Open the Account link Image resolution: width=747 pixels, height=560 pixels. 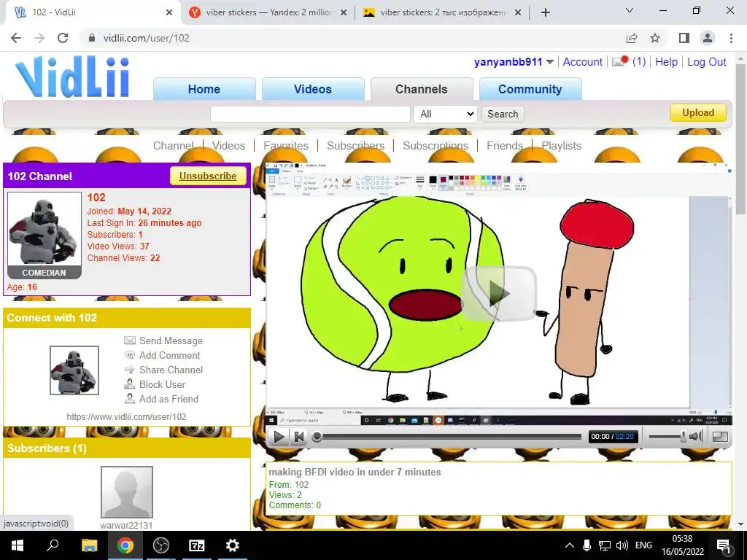(x=583, y=62)
